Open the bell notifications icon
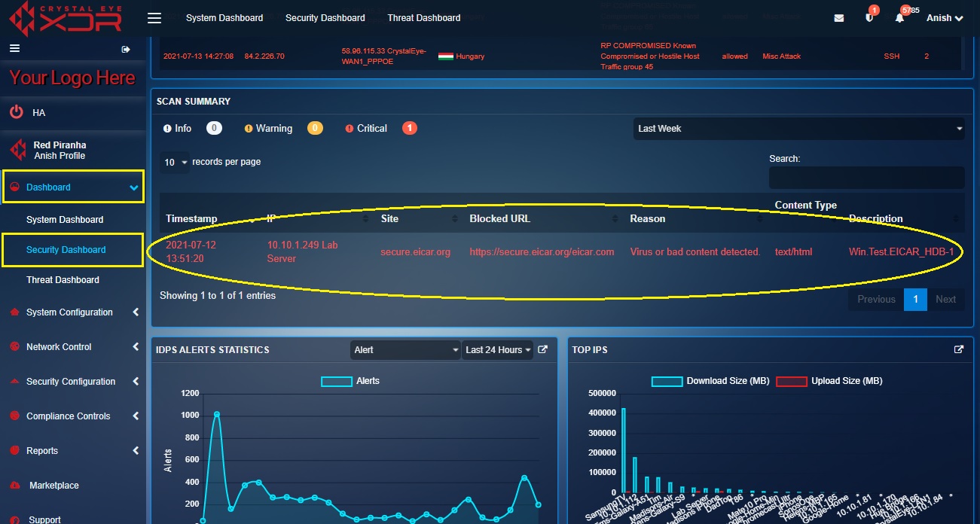The width and height of the screenshot is (980, 524). click(x=899, y=18)
